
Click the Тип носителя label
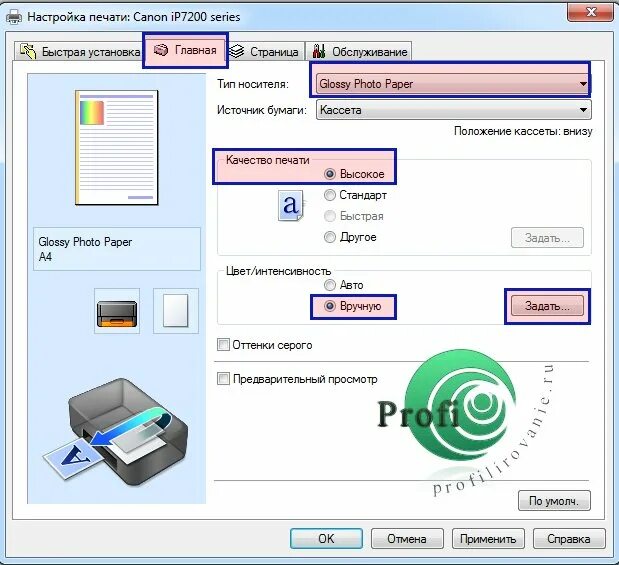[x=253, y=84]
